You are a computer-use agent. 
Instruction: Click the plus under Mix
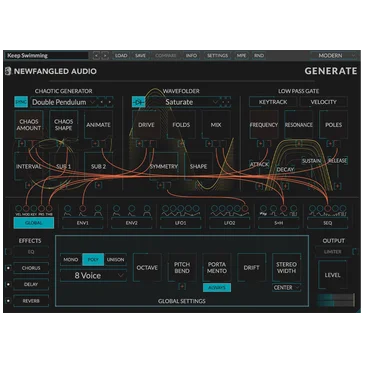[x=209, y=144]
